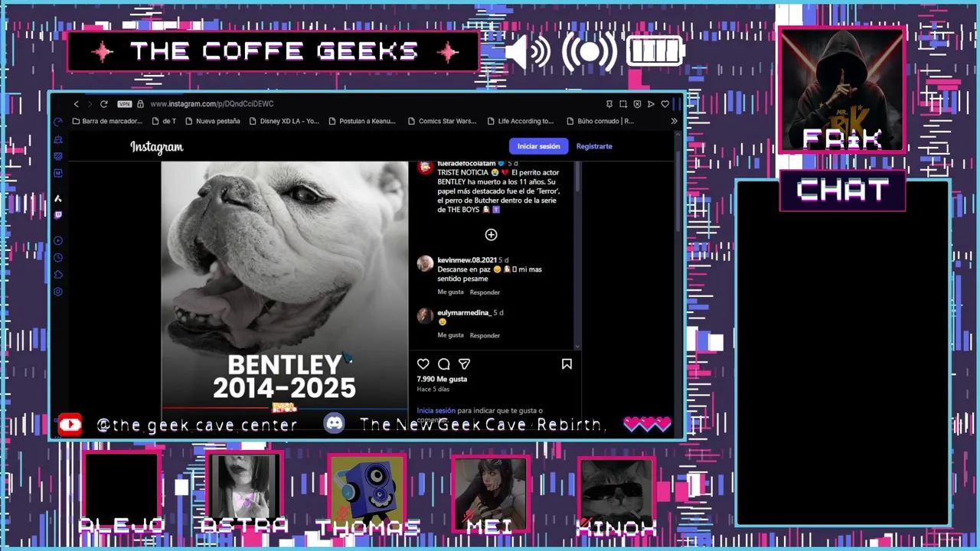Click the comment bubble icon
The width and height of the screenshot is (980, 551).
tap(444, 364)
